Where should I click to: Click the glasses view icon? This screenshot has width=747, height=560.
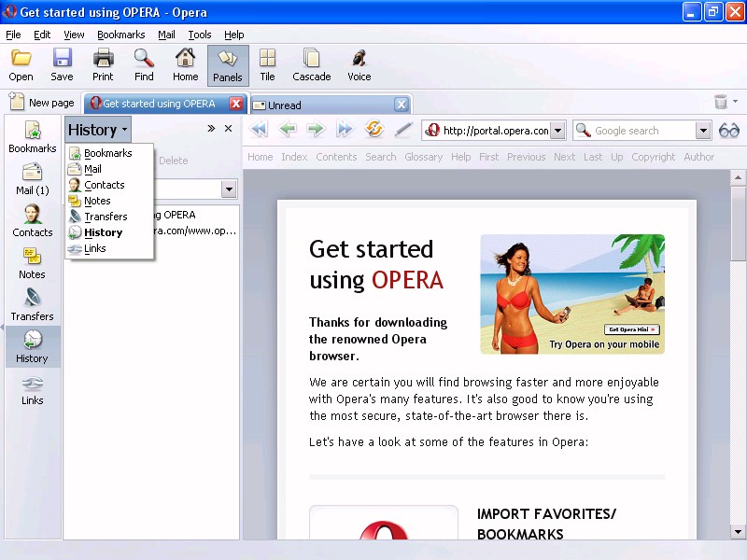click(x=728, y=131)
